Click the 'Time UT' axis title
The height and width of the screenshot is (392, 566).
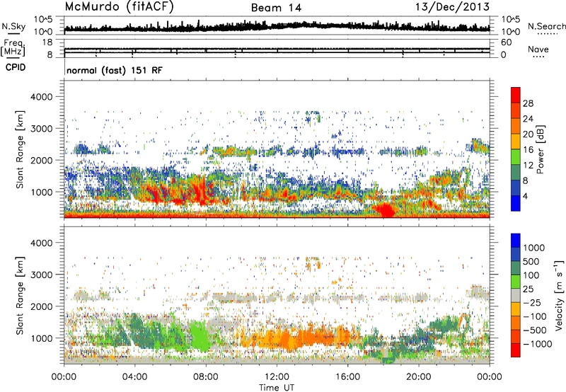(277, 388)
